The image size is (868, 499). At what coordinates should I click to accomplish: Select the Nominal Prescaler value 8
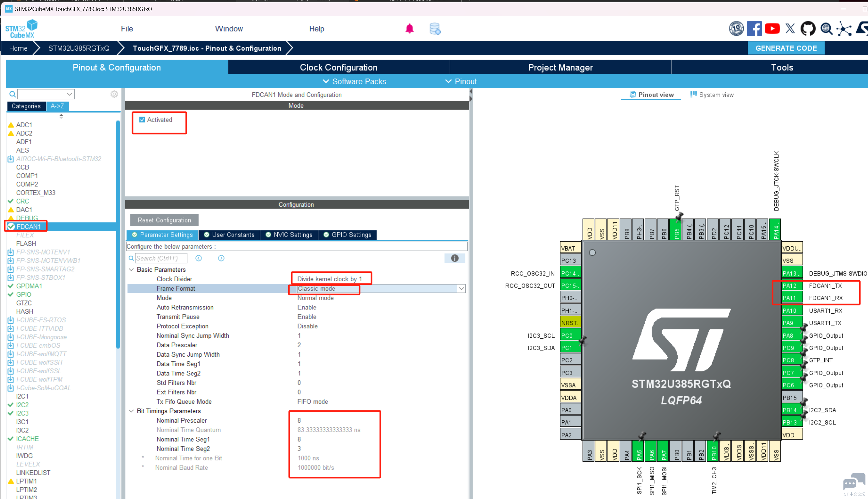299,420
